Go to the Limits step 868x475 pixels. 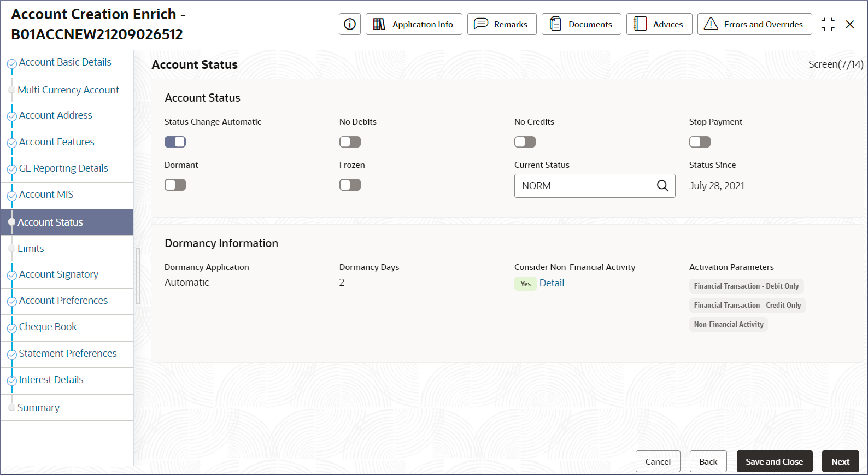point(31,249)
